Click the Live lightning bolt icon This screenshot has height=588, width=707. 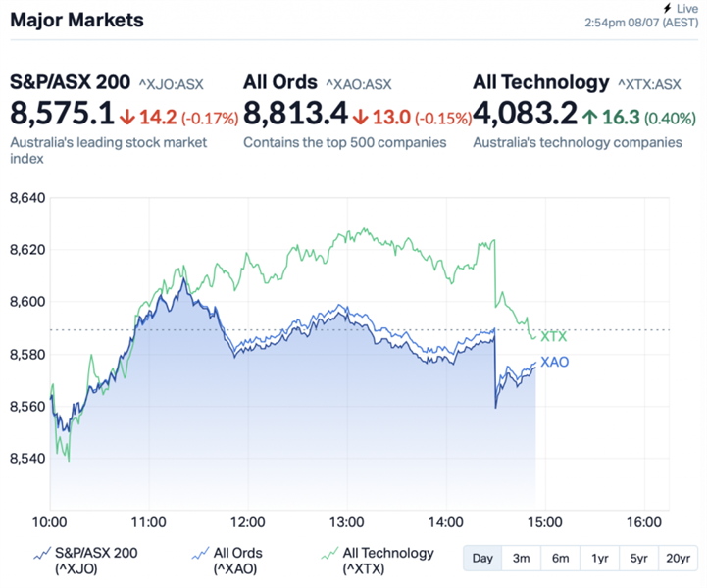(668, 7)
